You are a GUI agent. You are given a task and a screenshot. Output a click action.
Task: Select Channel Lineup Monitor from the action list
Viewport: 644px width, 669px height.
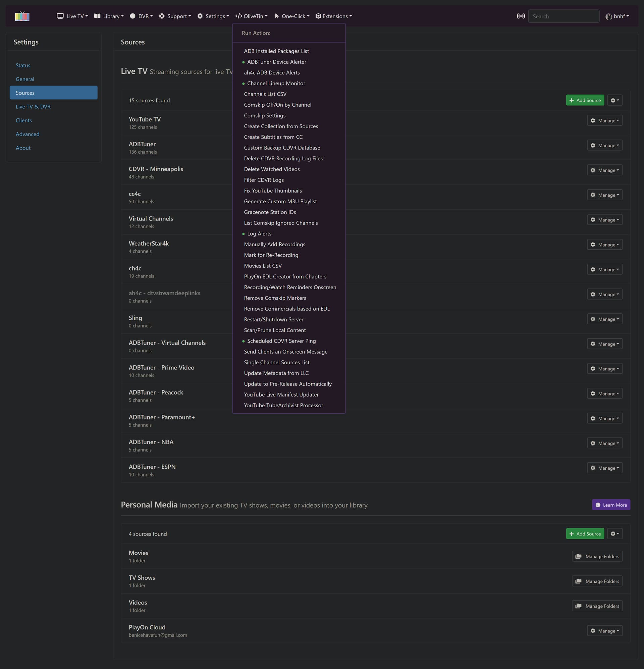(276, 83)
